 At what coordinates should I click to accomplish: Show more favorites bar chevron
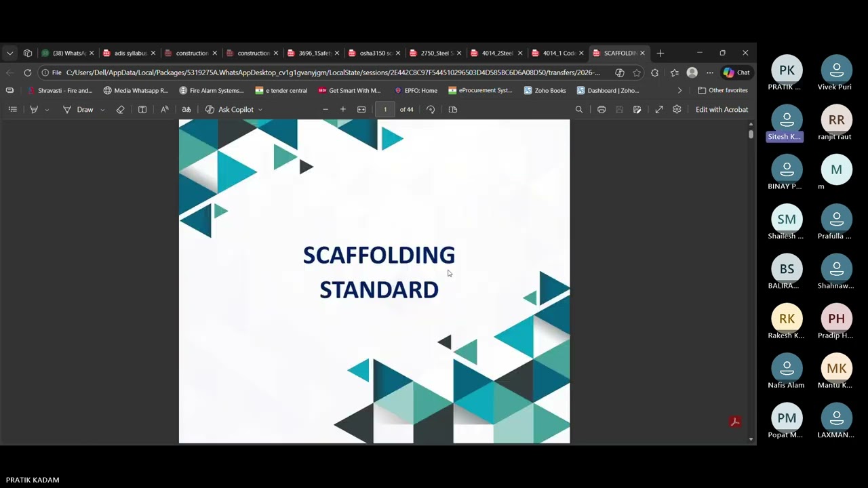(x=680, y=90)
